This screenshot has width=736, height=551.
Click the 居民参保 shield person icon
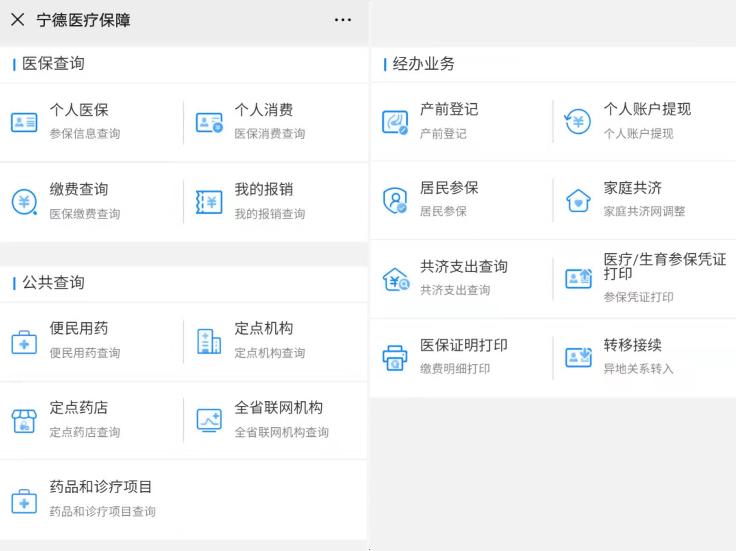(395, 200)
